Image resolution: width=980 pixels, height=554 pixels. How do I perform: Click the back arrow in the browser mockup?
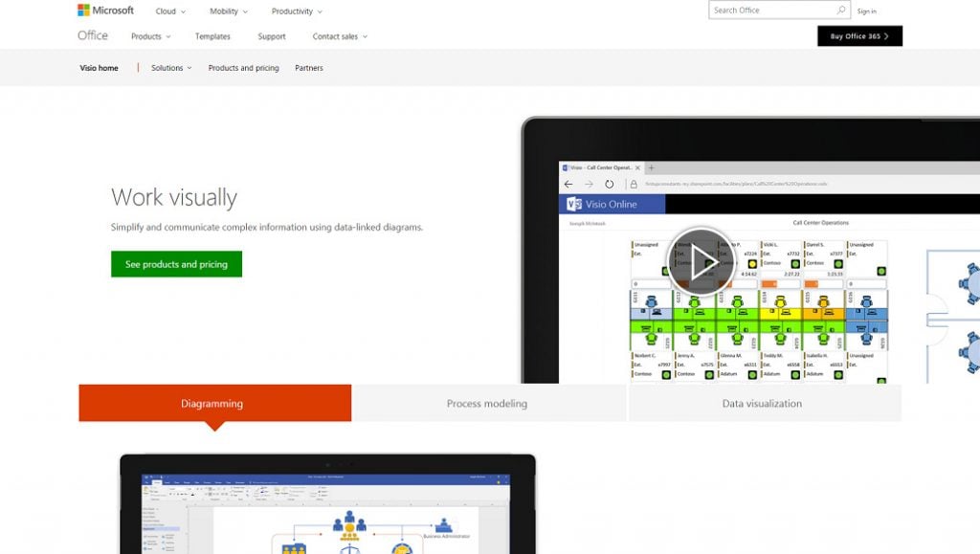click(568, 183)
